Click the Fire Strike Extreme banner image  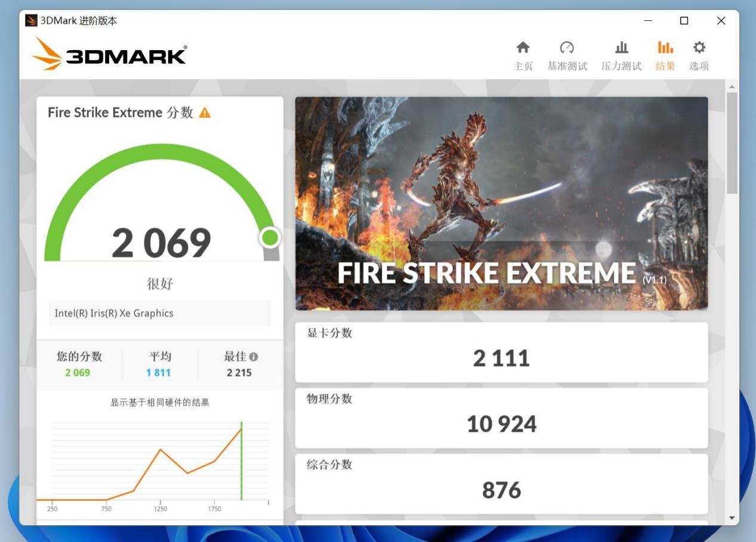pyautogui.click(x=501, y=203)
